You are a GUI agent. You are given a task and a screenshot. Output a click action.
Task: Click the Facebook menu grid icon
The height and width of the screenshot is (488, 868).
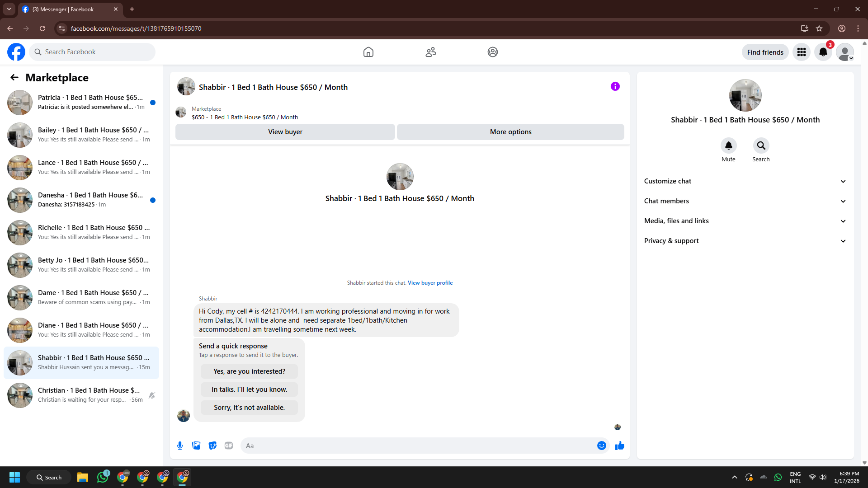801,52
